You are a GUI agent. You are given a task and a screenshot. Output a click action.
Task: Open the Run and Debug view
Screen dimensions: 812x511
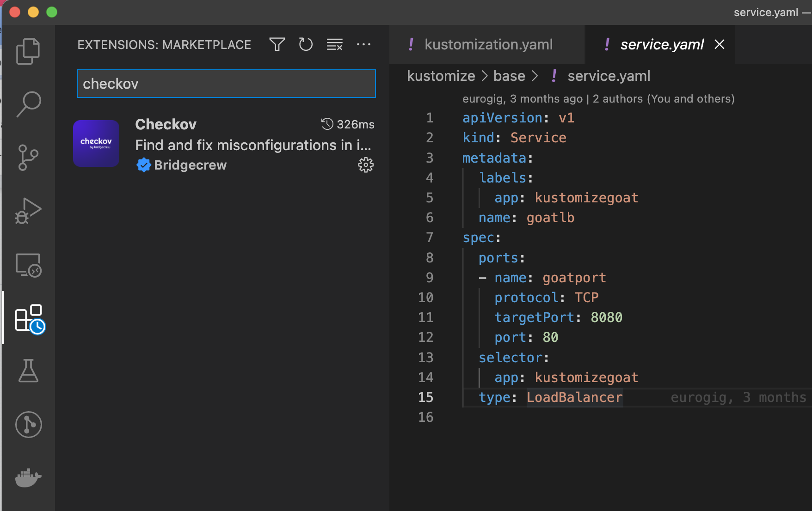click(28, 211)
